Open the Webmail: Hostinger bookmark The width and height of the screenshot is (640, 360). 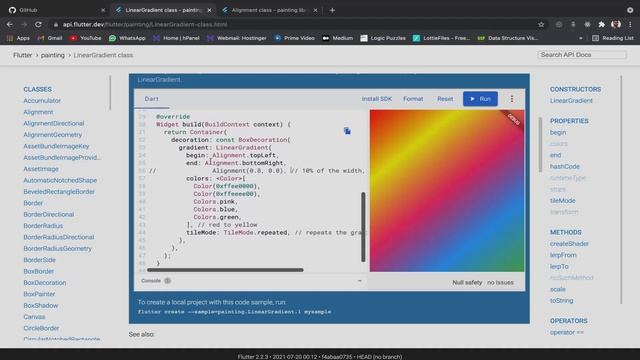236,38
